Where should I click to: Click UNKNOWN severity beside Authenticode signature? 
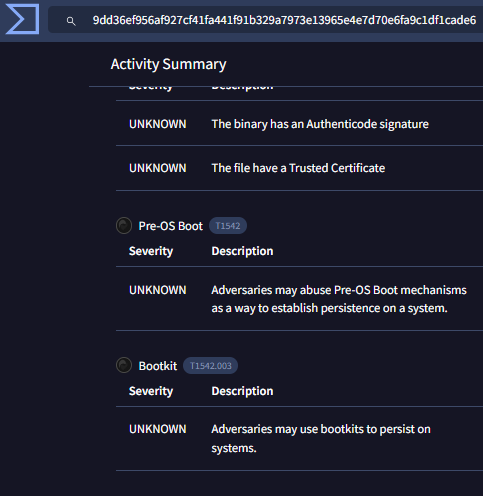click(158, 124)
